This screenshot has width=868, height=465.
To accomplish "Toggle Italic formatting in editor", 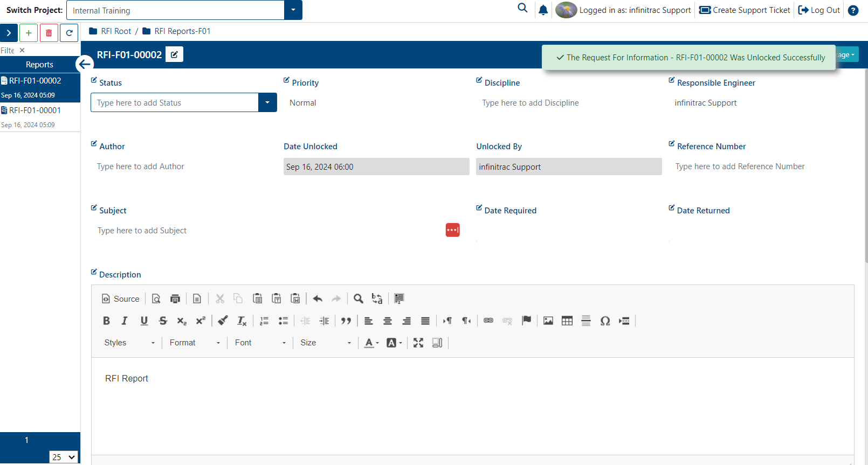I will pos(125,321).
